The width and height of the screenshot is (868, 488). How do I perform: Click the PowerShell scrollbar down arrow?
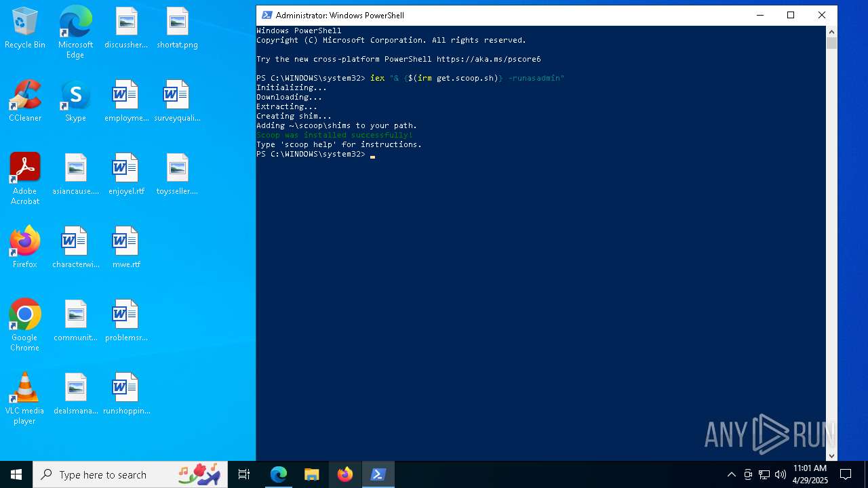(x=831, y=456)
